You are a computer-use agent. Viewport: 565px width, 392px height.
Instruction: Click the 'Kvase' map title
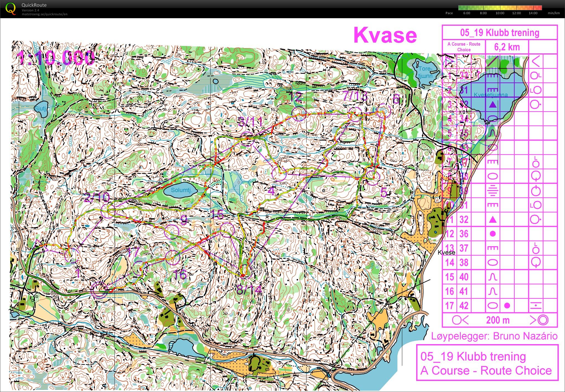coord(385,35)
